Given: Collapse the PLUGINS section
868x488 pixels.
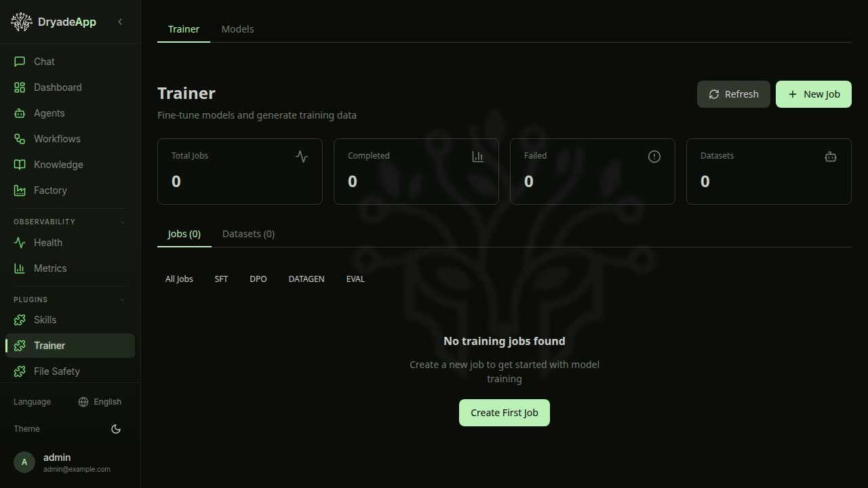Looking at the screenshot, I should click(x=122, y=300).
